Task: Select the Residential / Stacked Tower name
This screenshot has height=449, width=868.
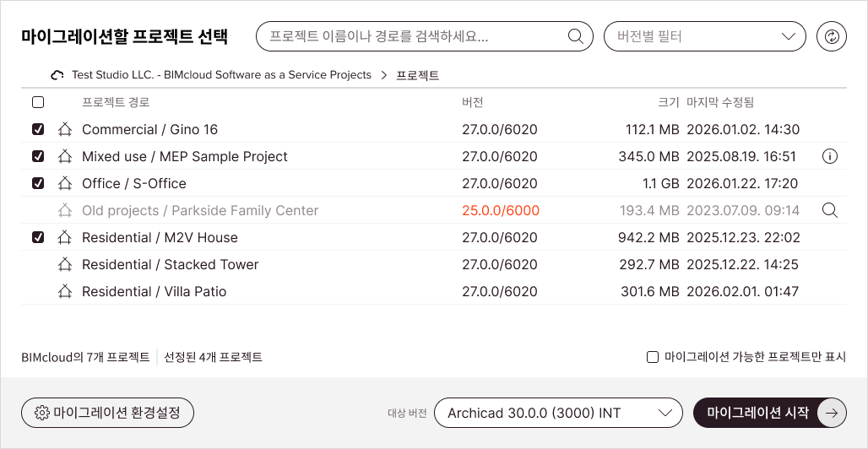Action: click(171, 265)
